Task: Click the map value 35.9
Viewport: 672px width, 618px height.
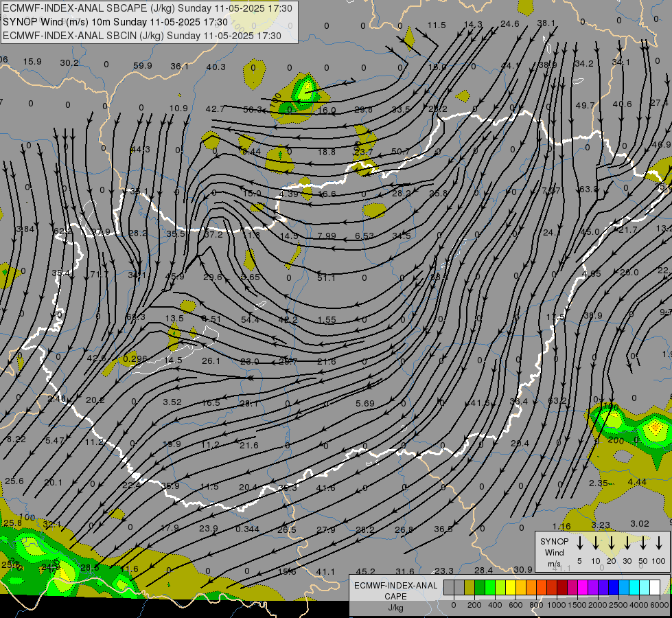Action: [170, 486]
